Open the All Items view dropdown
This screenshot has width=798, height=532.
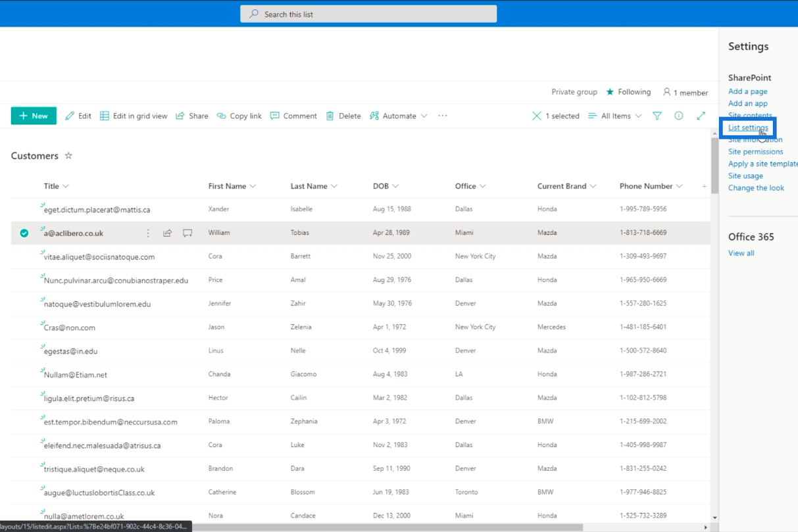pos(615,116)
